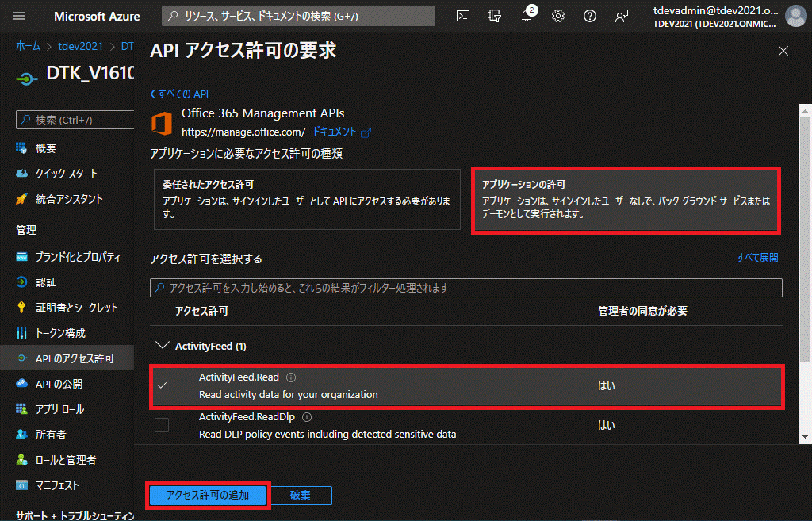Click the key icon for 証明書とシークレット
812x521 pixels.
point(21,308)
